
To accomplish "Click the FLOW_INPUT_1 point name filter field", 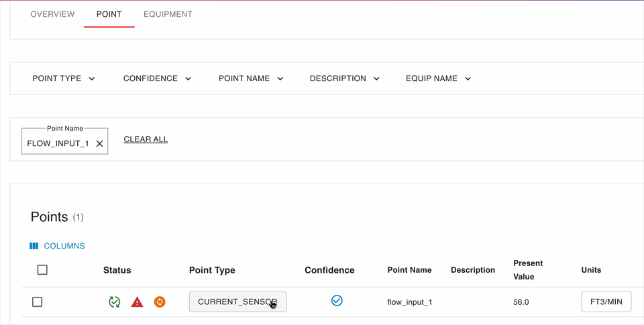I will pos(65,141).
